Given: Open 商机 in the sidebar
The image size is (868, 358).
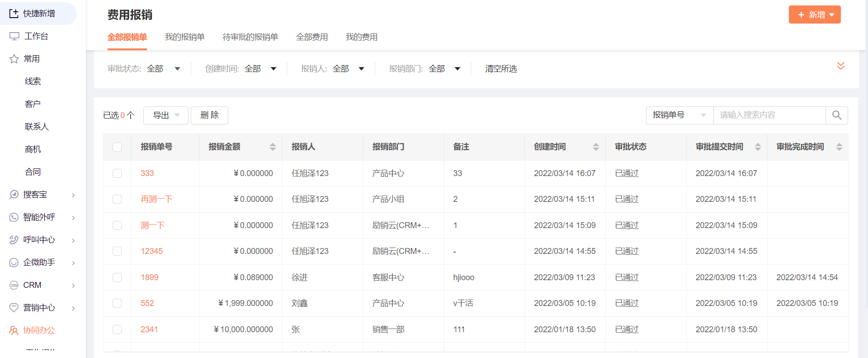Looking at the screenshot, I should [x=33, y=149].
